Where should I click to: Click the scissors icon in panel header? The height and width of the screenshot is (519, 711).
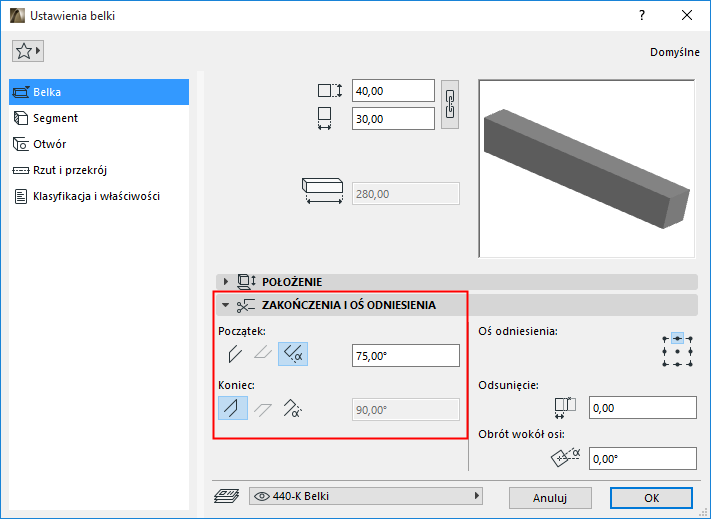click(246, 306)
